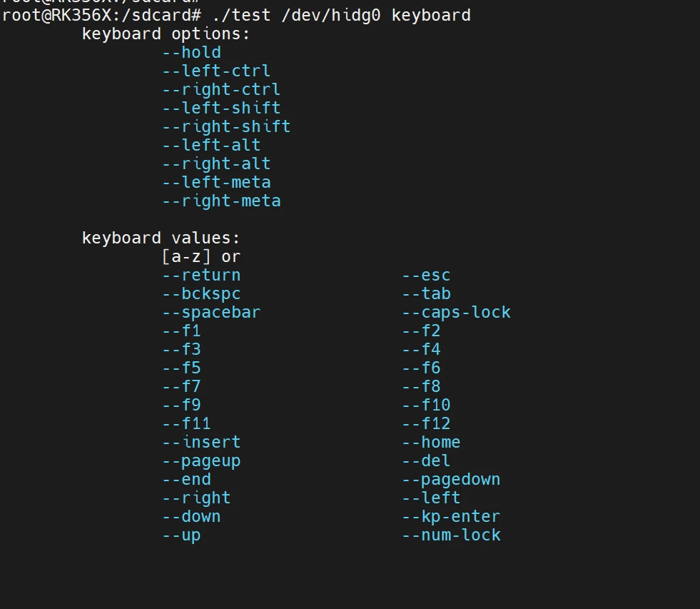
Task: Select the --right-shift option
Action: click(226, 127)
